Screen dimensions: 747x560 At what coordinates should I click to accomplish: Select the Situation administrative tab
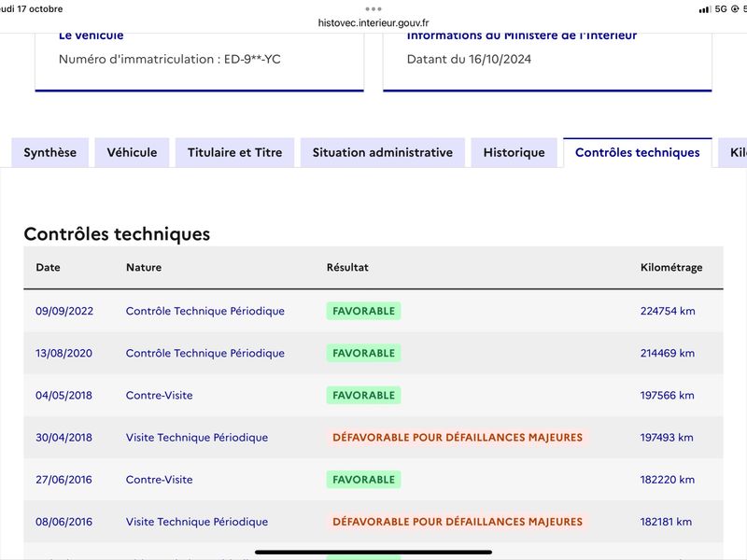[x=383, y=152]
